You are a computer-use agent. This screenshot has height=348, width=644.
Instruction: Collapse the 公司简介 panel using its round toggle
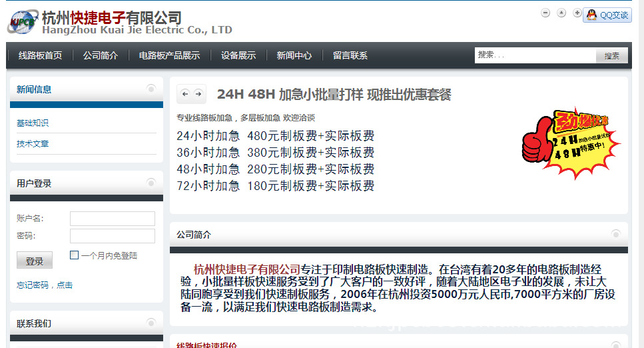(x=616, y=234)
